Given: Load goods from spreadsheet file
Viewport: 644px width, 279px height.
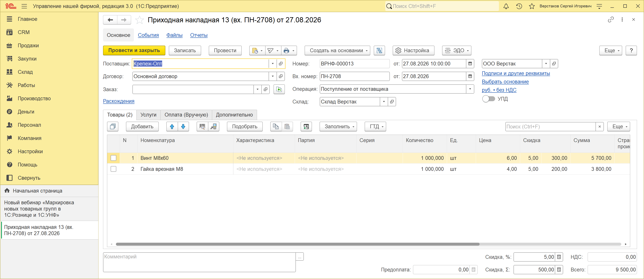Looking at the screenshot, I should coord(306,127).
